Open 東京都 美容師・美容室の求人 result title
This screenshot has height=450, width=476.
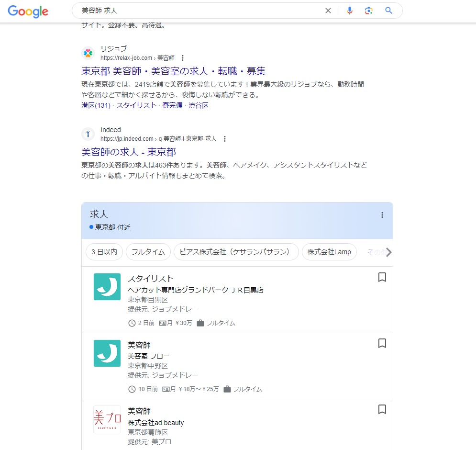tap(173, 71)
